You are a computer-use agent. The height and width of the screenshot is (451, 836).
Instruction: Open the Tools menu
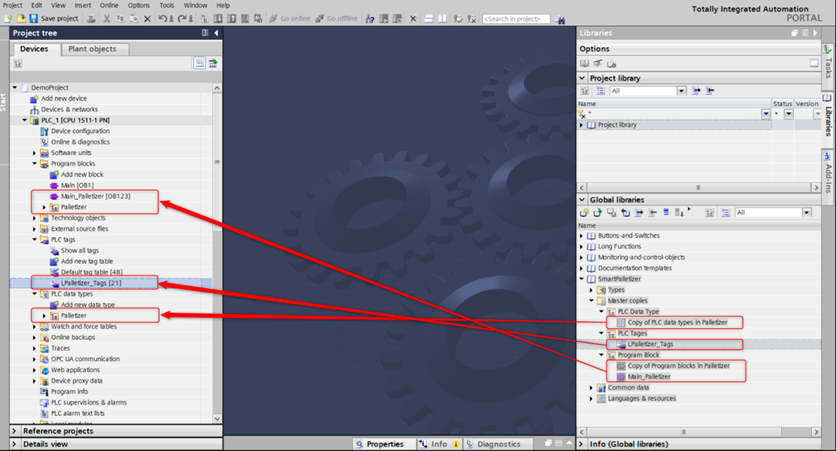[x=167, y=5]
